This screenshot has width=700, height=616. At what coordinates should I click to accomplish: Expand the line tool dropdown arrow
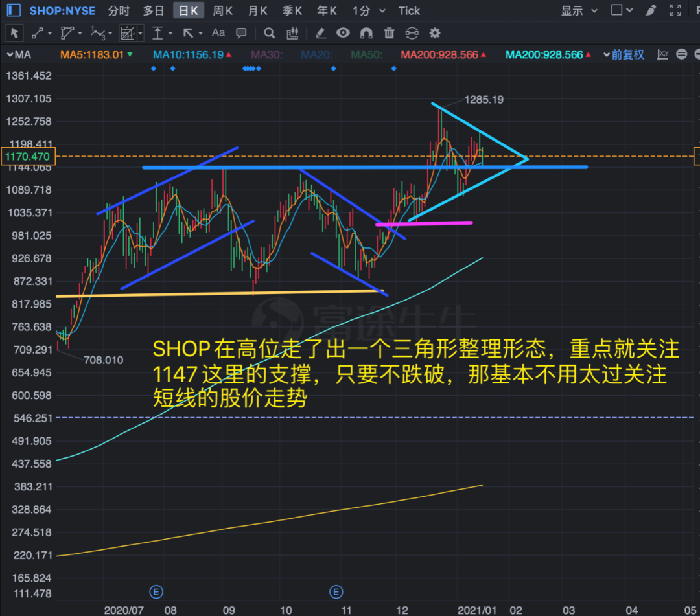click(49, 34)
